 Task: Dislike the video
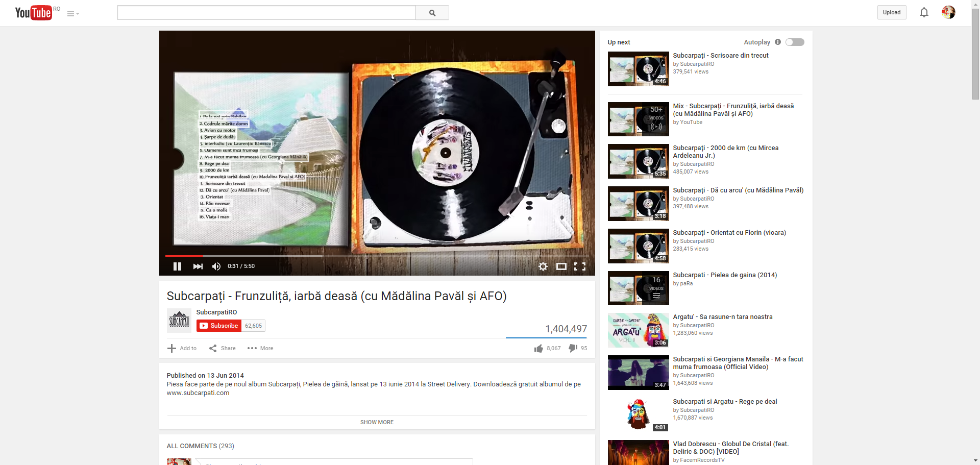[x=578, y=348]
